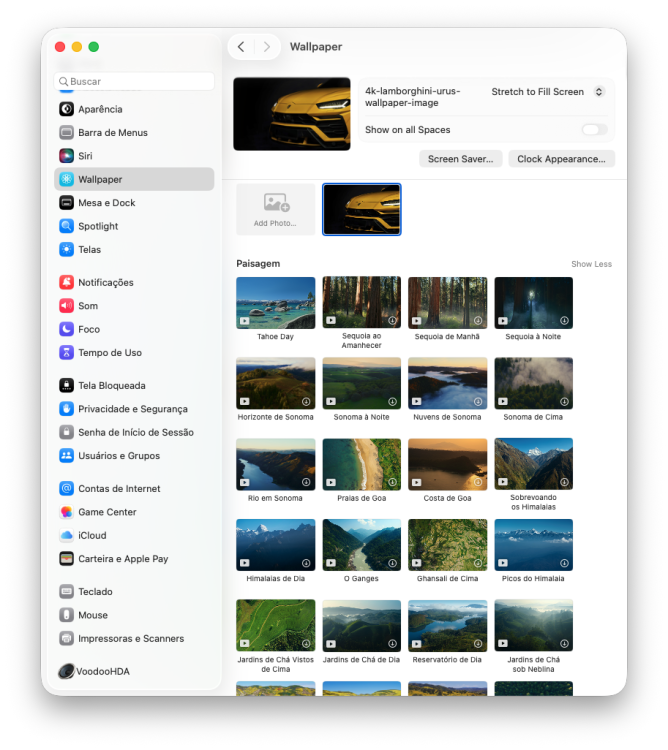Click the Carteira e Apple Pay icon
This screenshot has width=668, height=750.
click(x=66, y=559)
